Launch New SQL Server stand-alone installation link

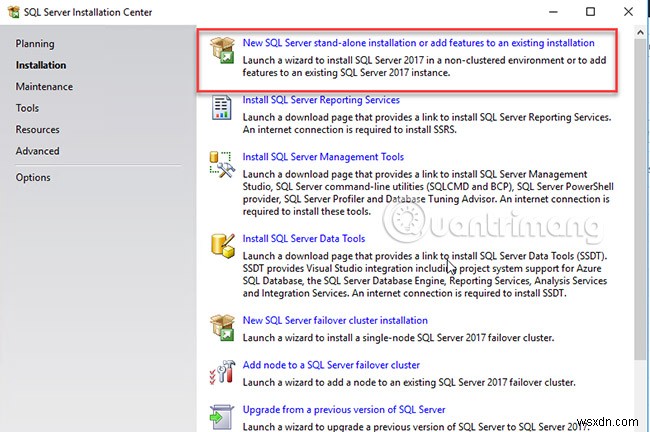pos(418,43)
